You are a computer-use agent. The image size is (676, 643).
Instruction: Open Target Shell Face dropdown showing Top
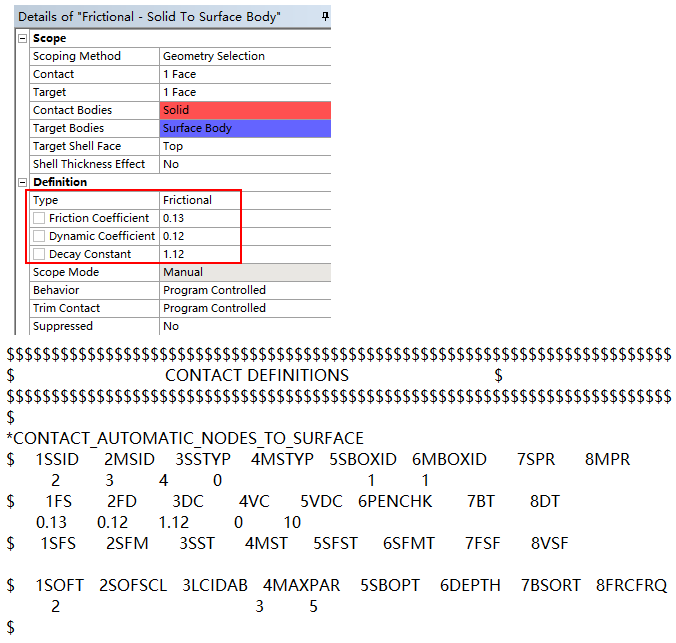coord(245,147)
